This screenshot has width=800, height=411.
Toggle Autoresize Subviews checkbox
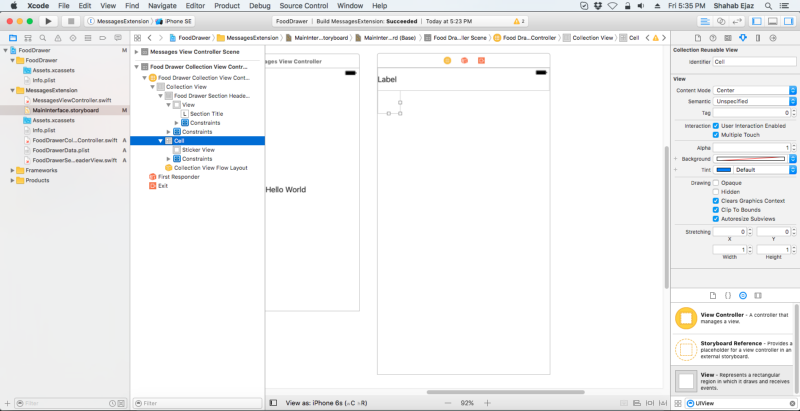pos(716,219)
